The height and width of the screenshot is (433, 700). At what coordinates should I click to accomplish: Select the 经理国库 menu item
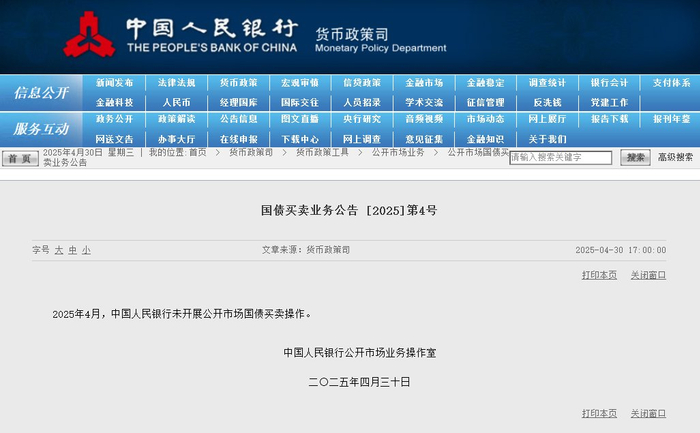(238, 102)
